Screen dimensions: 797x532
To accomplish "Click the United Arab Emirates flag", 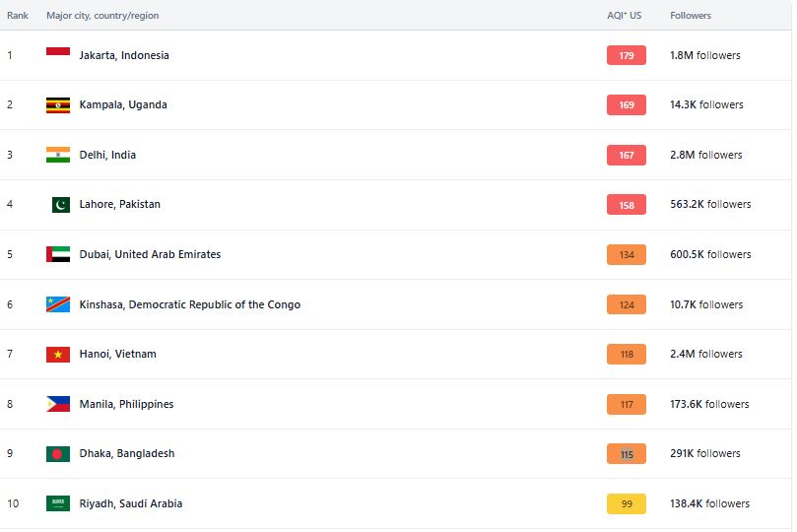I will (x=58, y=254).
